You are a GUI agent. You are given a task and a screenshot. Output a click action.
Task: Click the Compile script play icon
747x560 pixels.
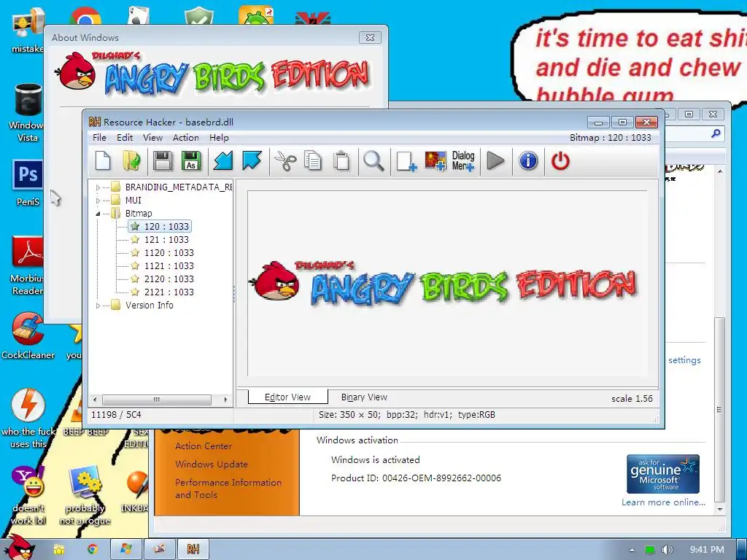click(x=495, y=161)
